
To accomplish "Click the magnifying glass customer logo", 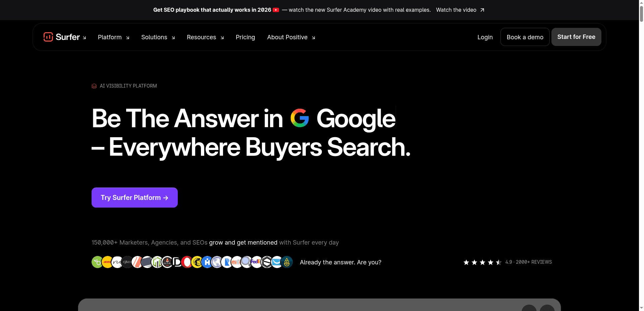I will 247,262.
